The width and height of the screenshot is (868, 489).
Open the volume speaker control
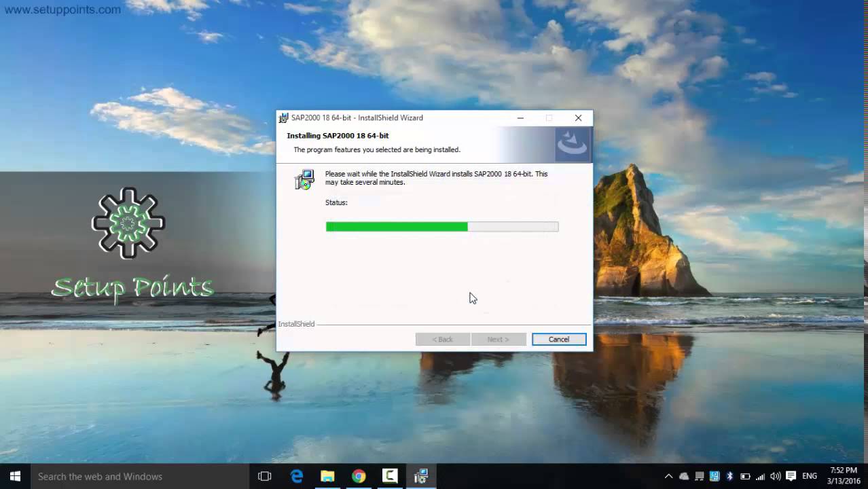[x=776, y=476]
